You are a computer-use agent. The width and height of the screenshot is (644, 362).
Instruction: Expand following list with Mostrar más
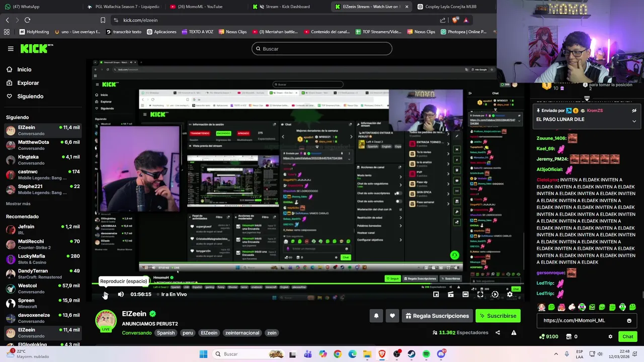click(18, 204)
